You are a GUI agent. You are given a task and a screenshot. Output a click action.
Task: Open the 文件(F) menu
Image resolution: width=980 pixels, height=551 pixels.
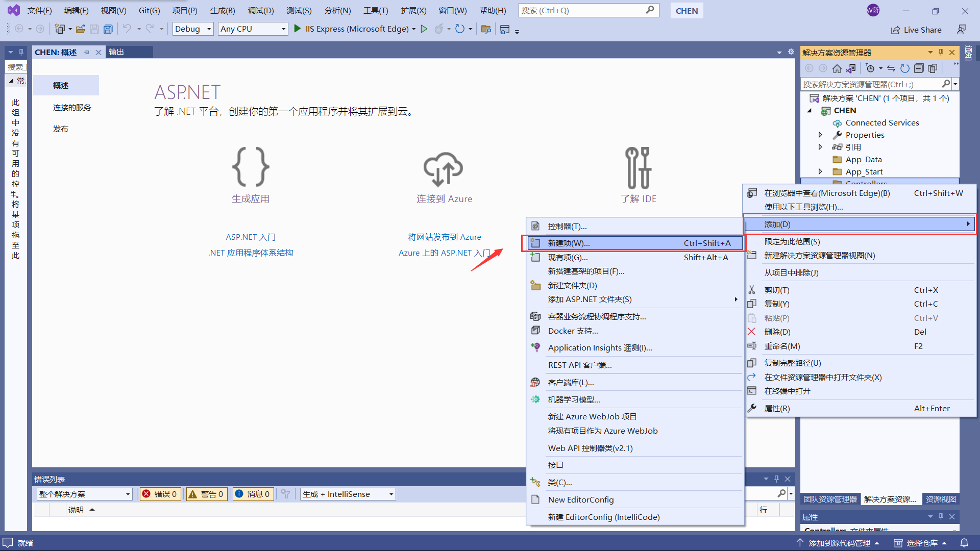(40, 11)
